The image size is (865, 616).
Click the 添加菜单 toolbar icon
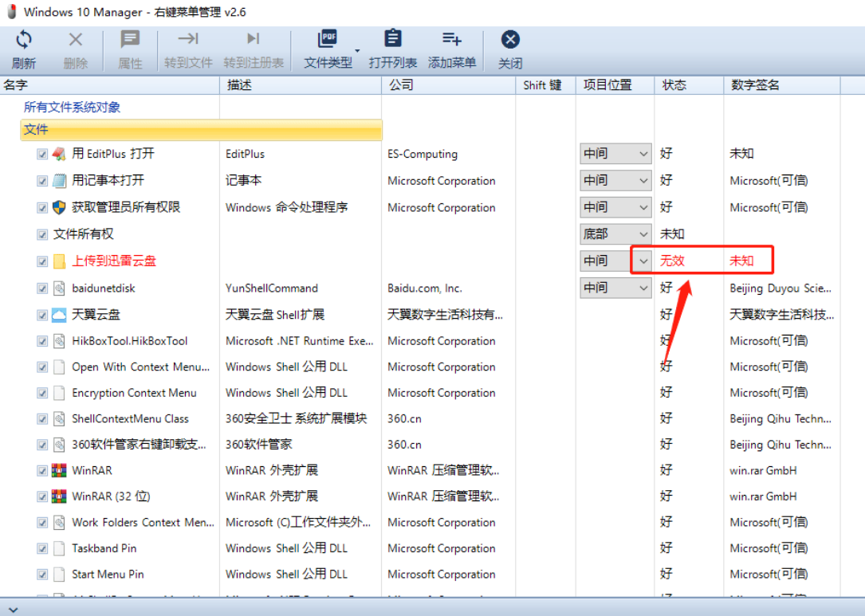(x=451, y=40)
